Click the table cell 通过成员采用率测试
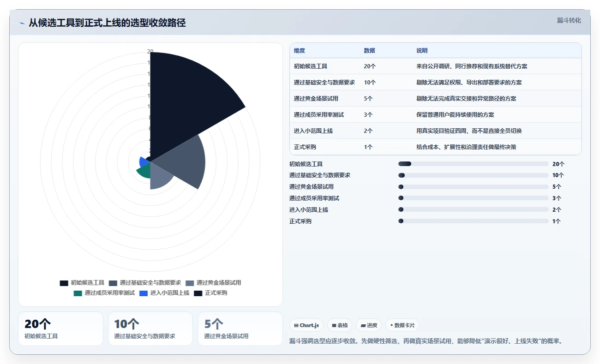Viewport: 600px width, 364px height. [x=319, y=115]
